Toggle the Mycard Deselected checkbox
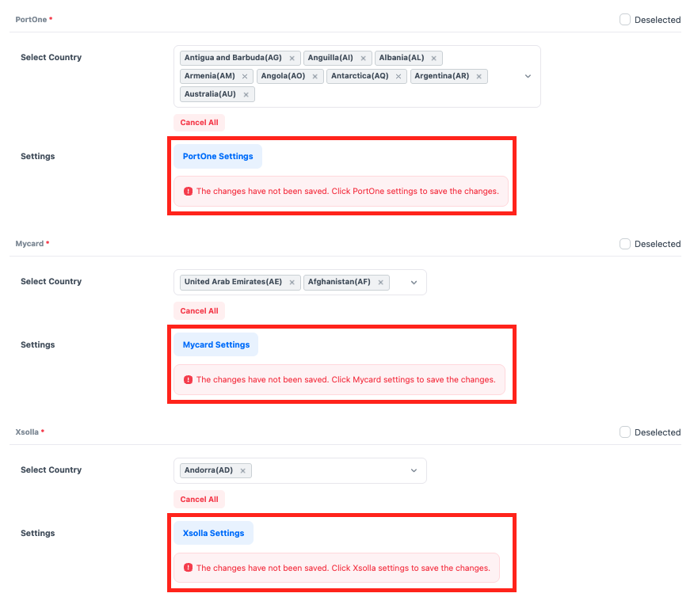The image size is (694, 616). 625,244
